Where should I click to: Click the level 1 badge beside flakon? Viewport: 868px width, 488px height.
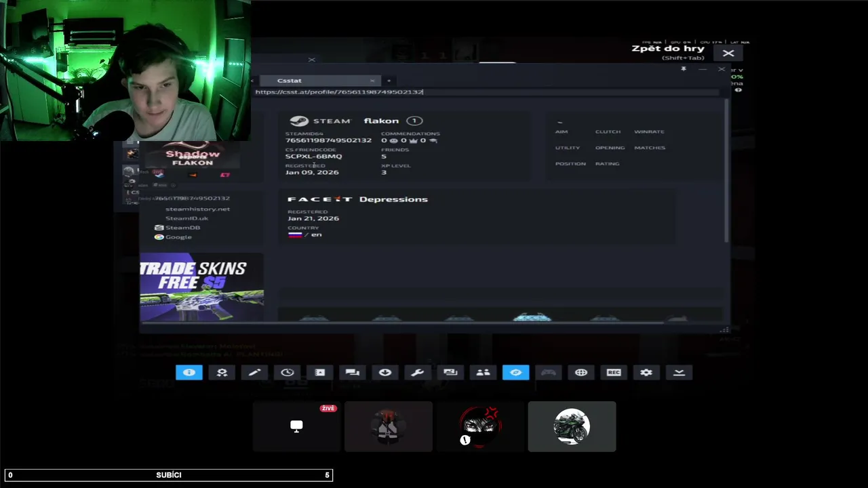coord(414,121)
